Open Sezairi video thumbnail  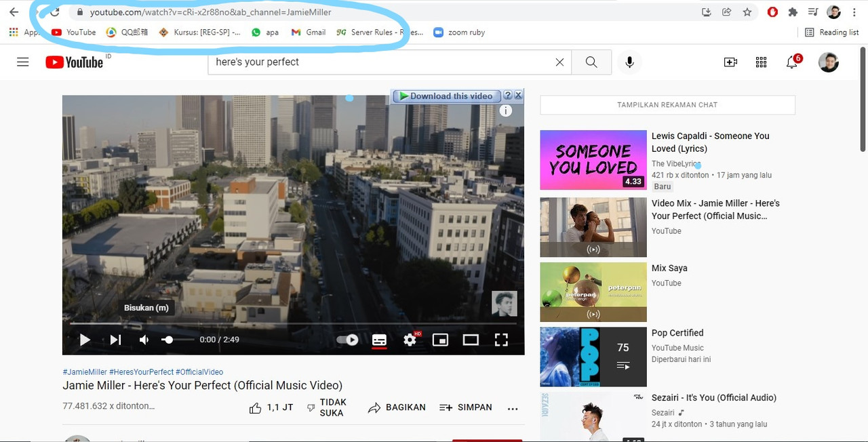point(593,417)
